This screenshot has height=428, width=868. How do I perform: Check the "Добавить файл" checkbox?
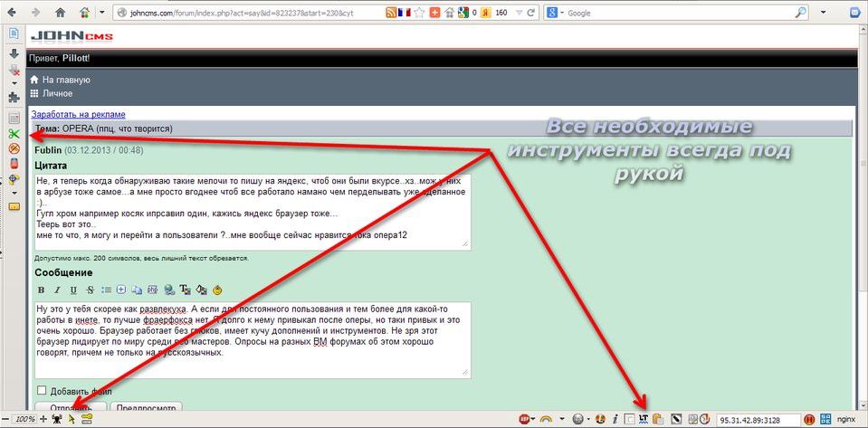coord(42,390)
